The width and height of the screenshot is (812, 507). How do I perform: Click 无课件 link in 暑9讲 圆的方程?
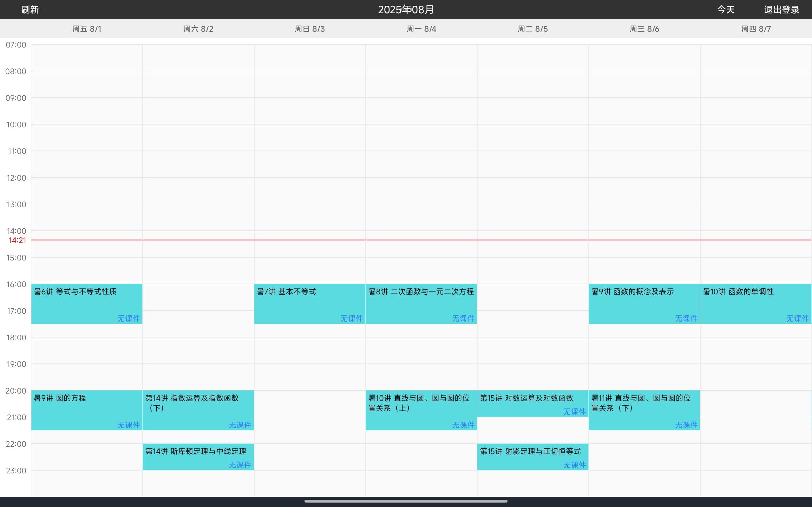click(128, 425)
